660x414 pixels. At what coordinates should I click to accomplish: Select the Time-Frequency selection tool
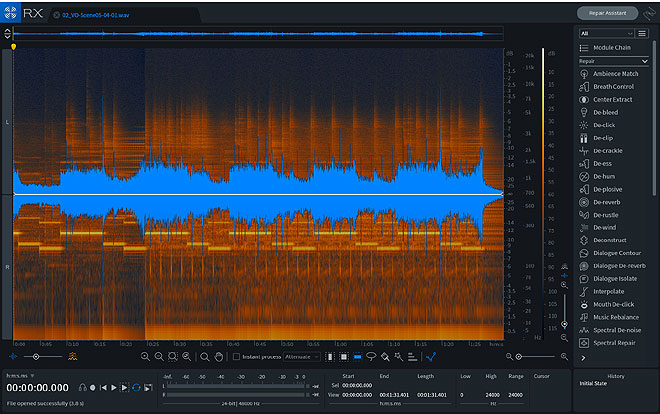click(344, 357)
